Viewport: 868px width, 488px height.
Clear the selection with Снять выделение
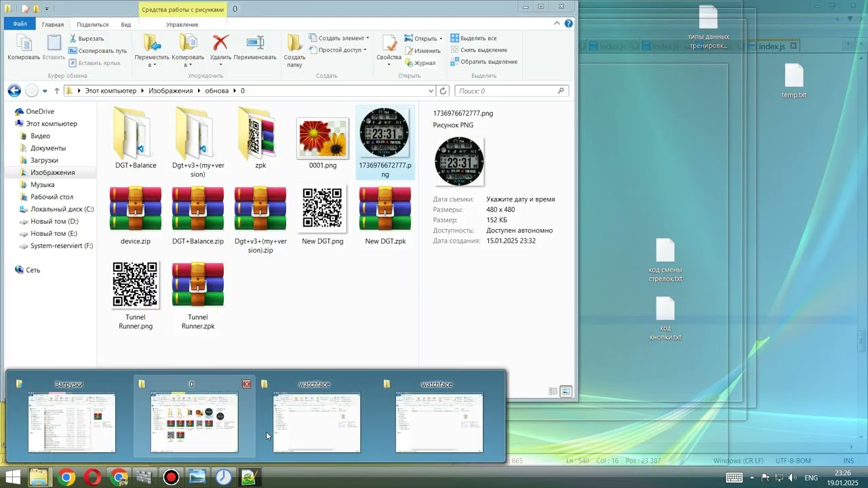pyautogui.click(x=479, y=50)
